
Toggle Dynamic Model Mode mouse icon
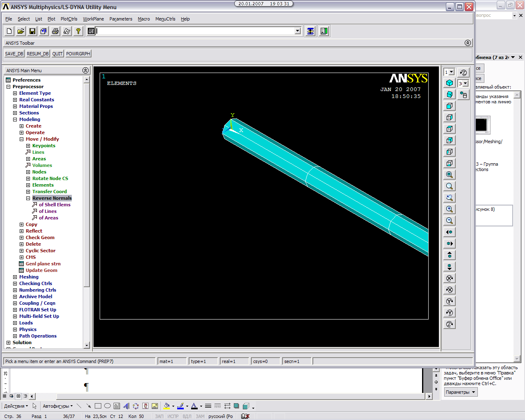463,95
